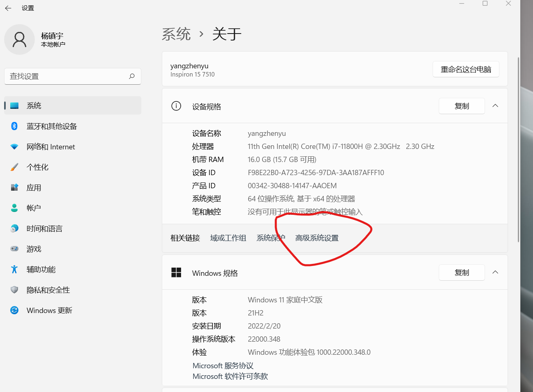
Task: Open 蓝牙和其他设备 settings page
Action: click(x=73, y=126)
